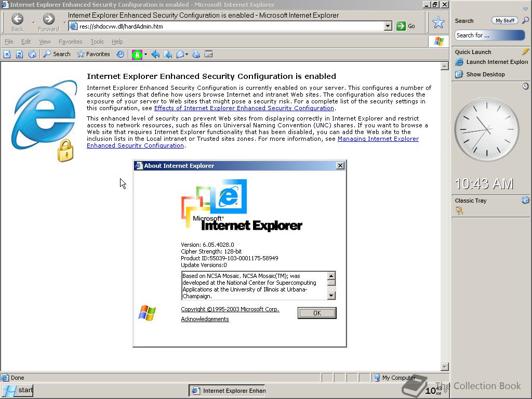This screenshot has height=399, width=532.
Task: Click the Mail envelope toolbar icon
Action: tap(180, 54)
